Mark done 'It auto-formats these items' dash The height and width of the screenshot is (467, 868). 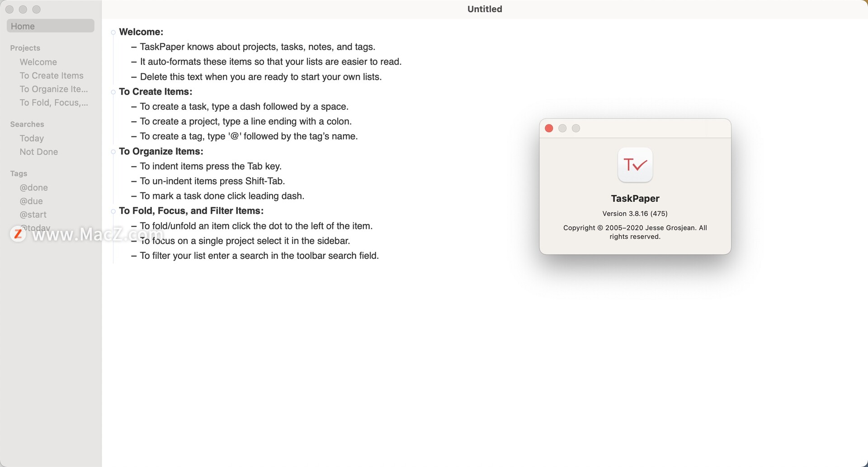[134, 62]
